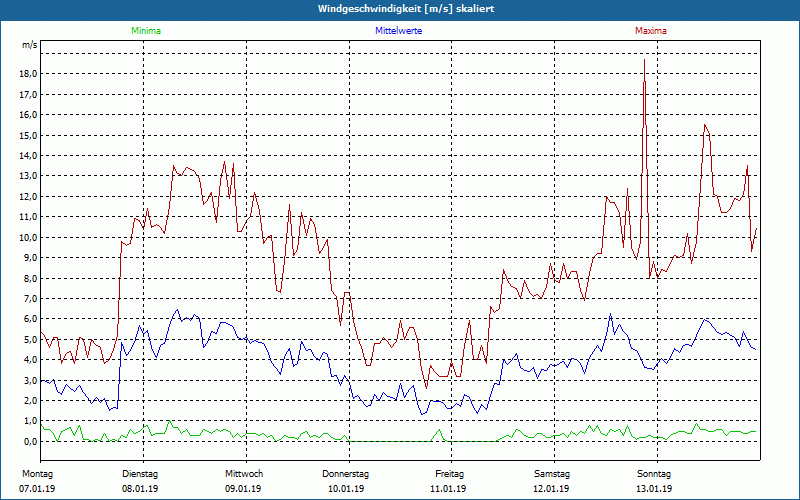Screen dimensions: 800x500
Task: Click the 3,0 y-axis value
Action: pos(31,380)
